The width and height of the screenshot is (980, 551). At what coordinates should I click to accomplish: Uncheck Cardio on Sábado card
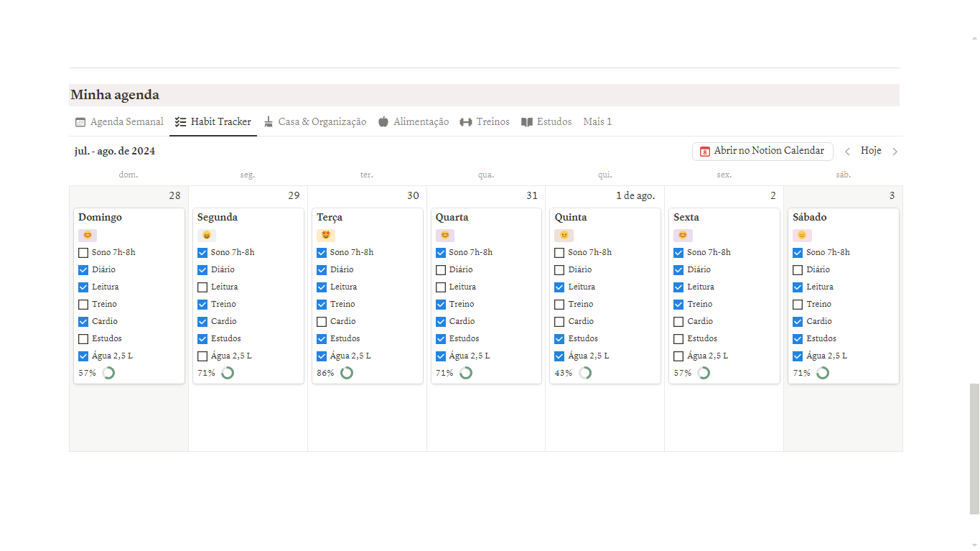click(798, 322)
